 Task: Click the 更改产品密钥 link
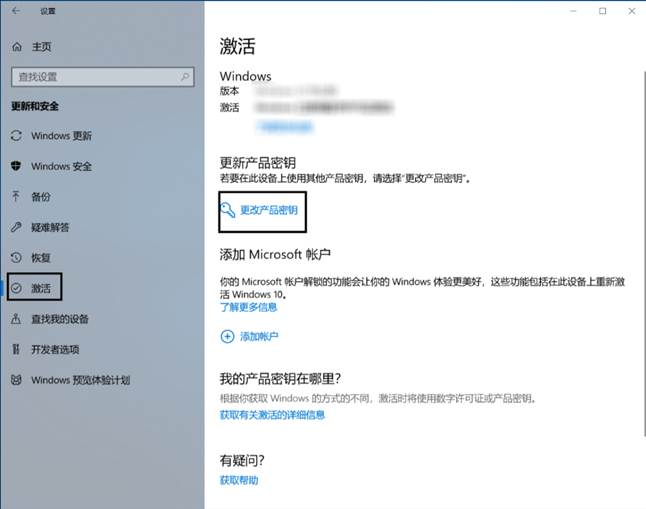(268, 211)
